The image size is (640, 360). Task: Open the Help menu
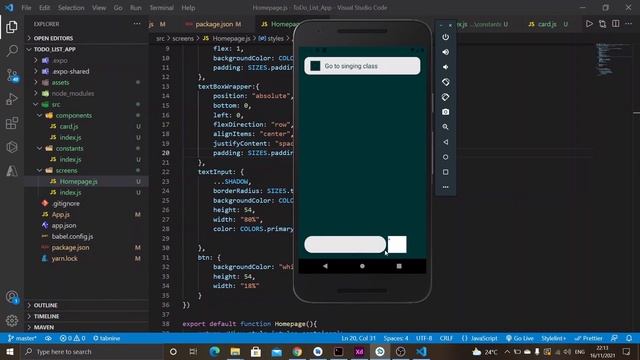(188, 8)
